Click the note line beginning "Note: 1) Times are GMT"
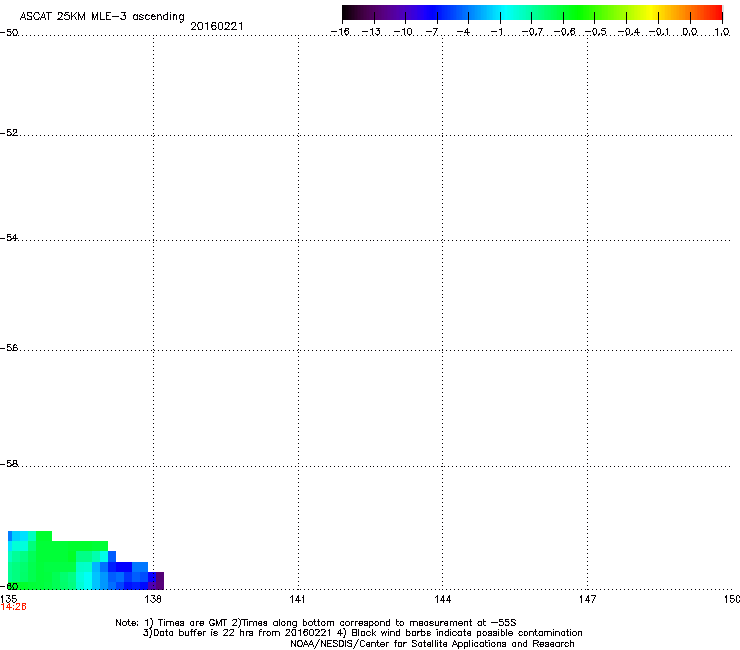 [316, 623]
